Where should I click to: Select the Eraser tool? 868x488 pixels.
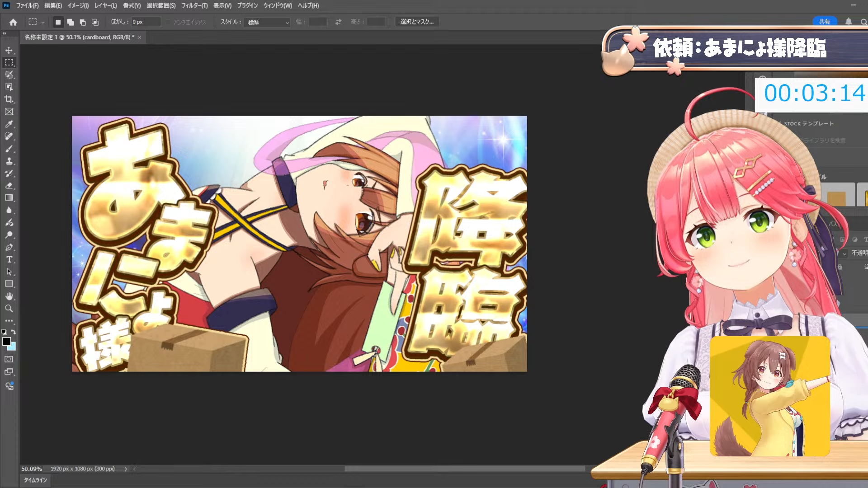click(x=9, y=185)
